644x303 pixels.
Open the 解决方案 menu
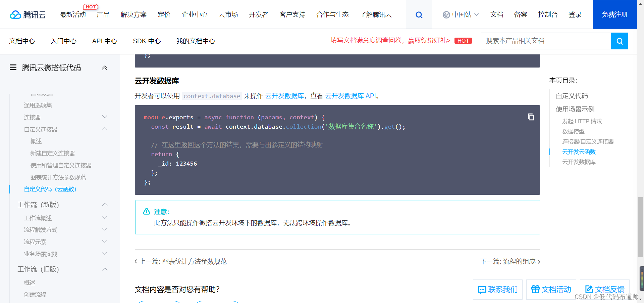[134, 15]
